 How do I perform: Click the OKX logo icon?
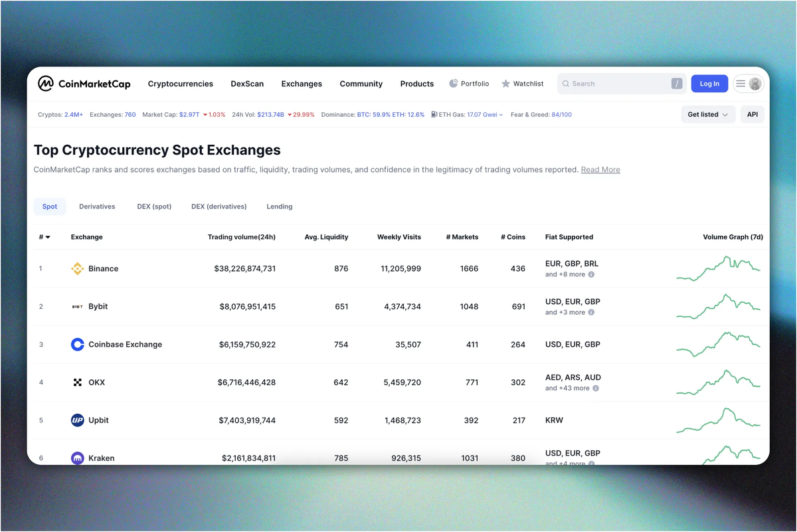77,383
